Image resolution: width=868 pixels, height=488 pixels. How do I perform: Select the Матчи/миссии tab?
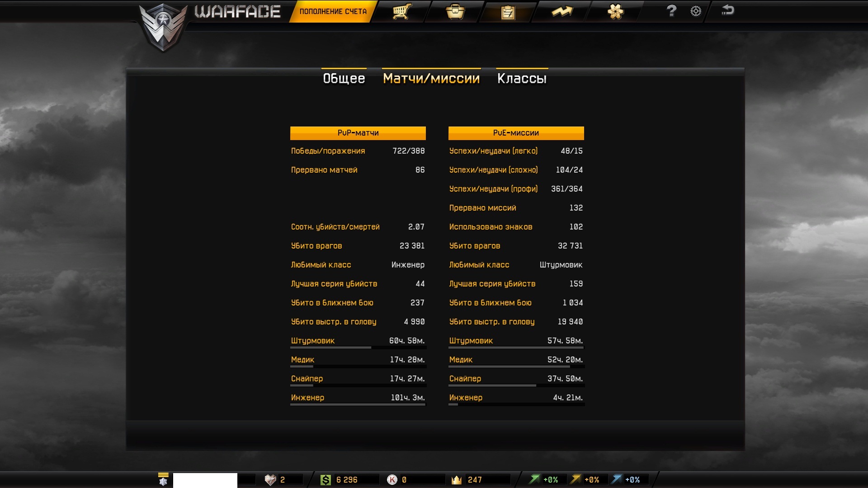coord(431,79)
